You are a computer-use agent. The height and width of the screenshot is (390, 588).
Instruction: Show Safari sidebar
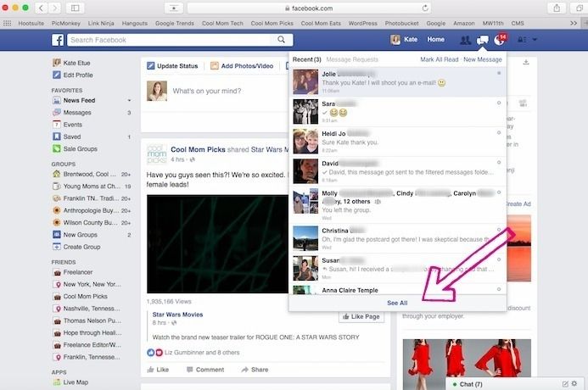[x=75, y=8]
